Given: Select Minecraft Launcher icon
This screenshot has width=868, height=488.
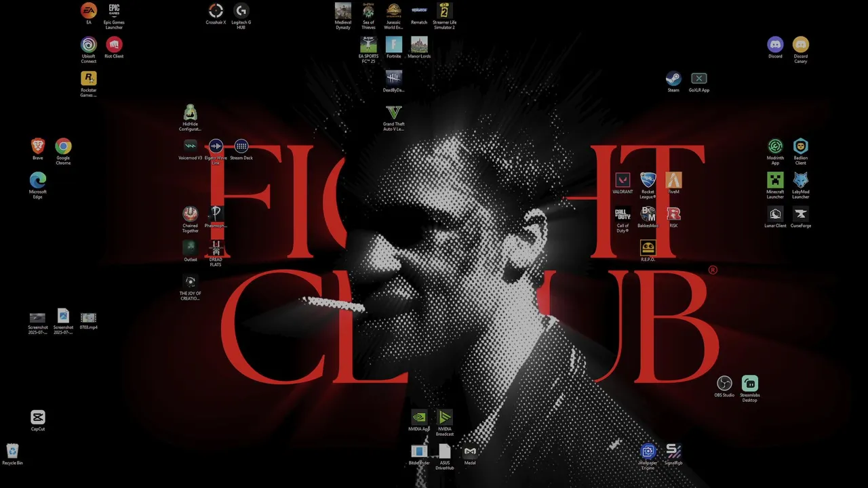Looking at the screenshot, I should coord(775,180).
